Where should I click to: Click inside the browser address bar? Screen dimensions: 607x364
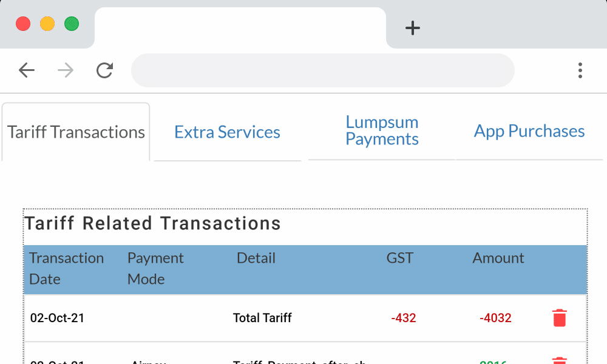coord(322,70)
